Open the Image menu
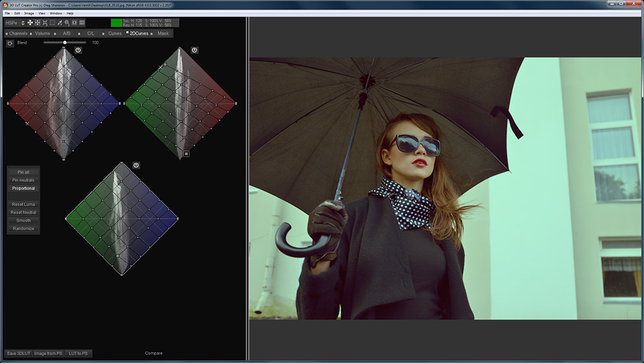The width and height of the screenshot is (644, 363). pyautogui.click(x=28, y=13)
